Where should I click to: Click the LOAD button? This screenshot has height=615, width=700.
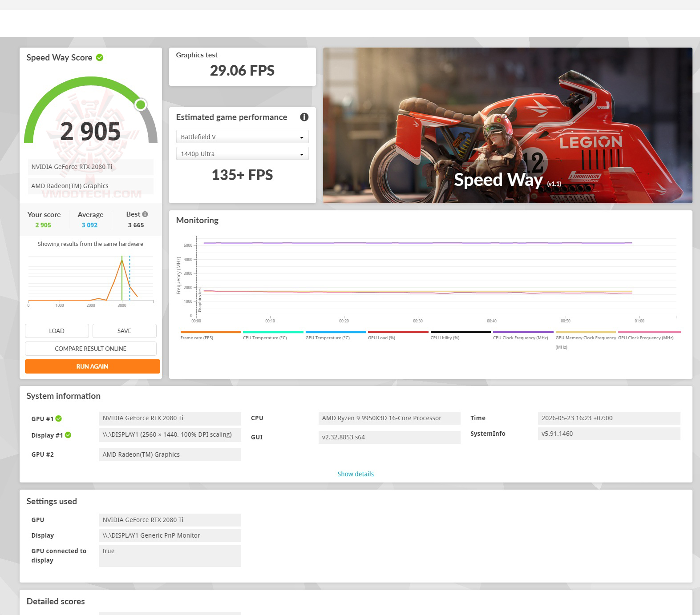57,331
